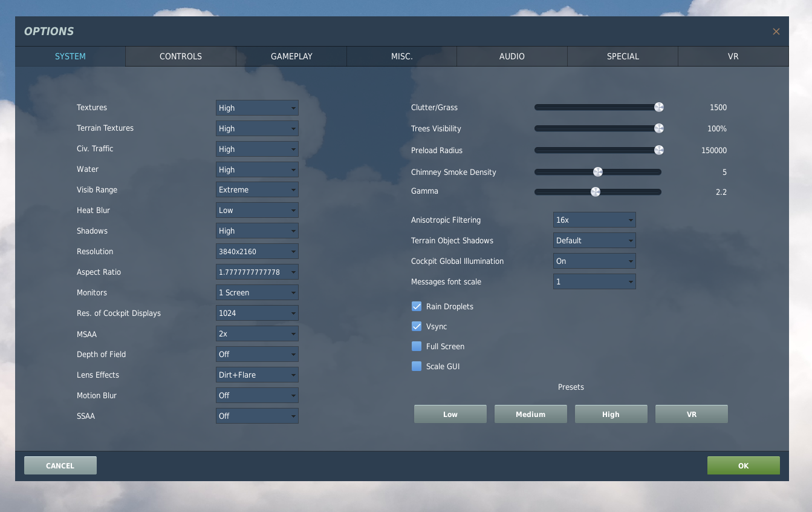
Task: Open the VR tab
Action: click(x=733, y=56)
